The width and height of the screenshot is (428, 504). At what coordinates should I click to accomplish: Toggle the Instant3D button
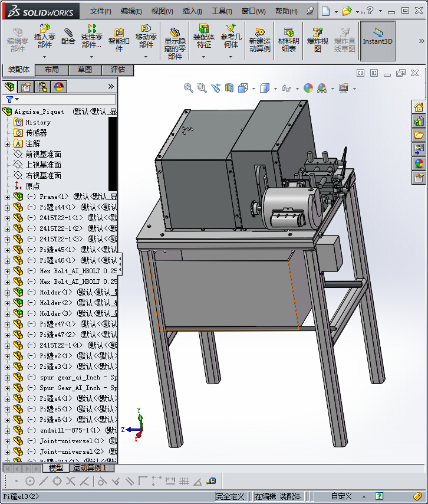(377, 41)
